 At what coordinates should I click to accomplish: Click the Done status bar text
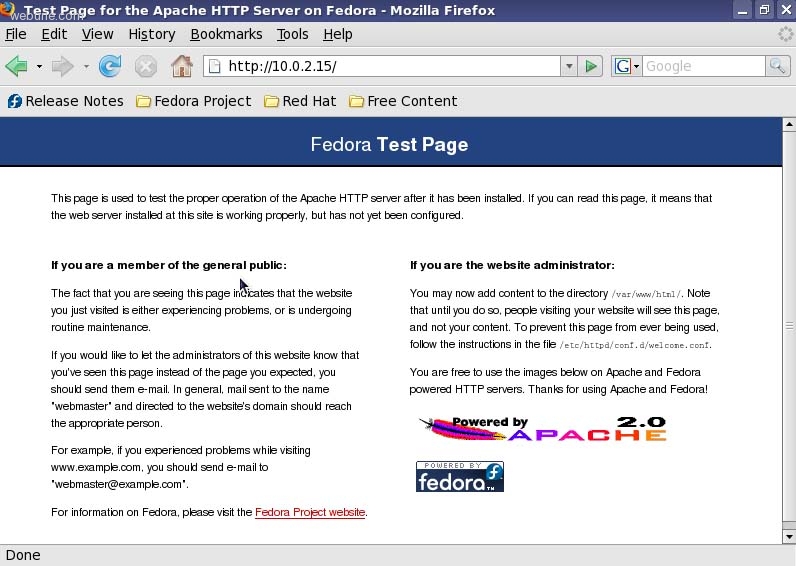(23, 555)
